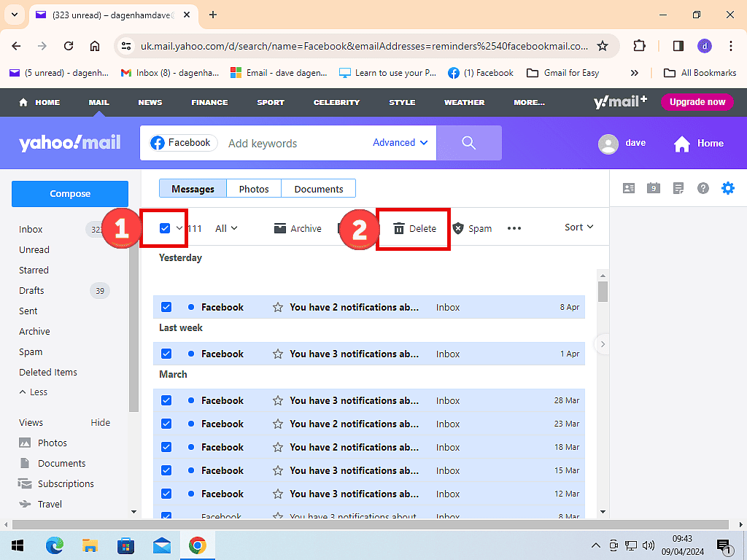Uncheck the 1 Apr Facebook email checkbox
Viewport: 747px width, 560px height.
coord(166,354)
